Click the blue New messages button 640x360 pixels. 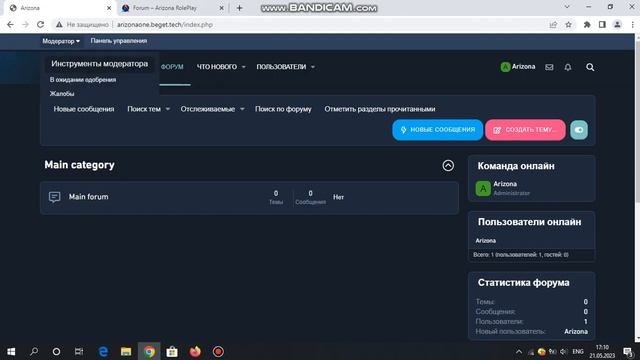[438, 130]
